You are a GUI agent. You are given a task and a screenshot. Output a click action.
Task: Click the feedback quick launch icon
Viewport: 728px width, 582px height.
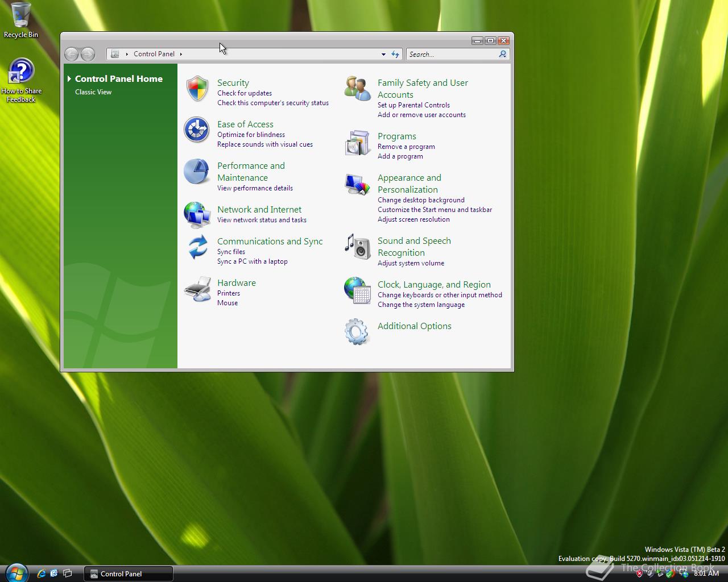54,573
